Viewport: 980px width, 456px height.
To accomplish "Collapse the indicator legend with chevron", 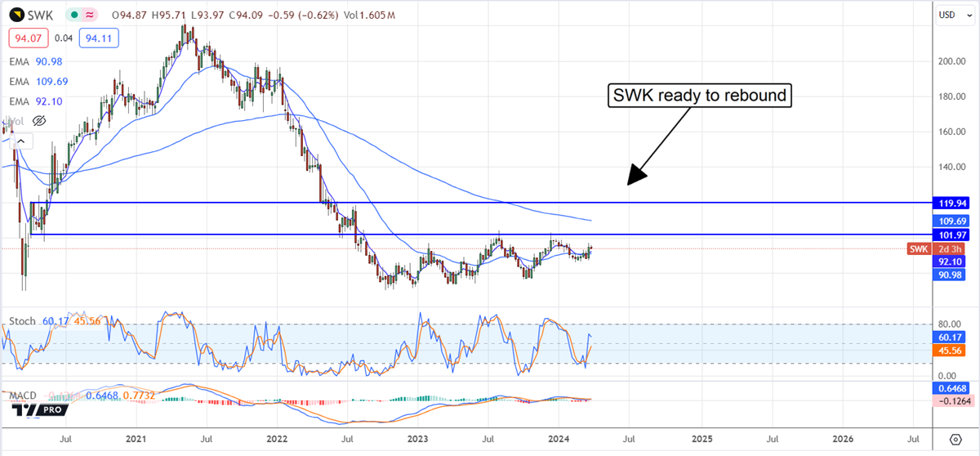I will 20,141.
